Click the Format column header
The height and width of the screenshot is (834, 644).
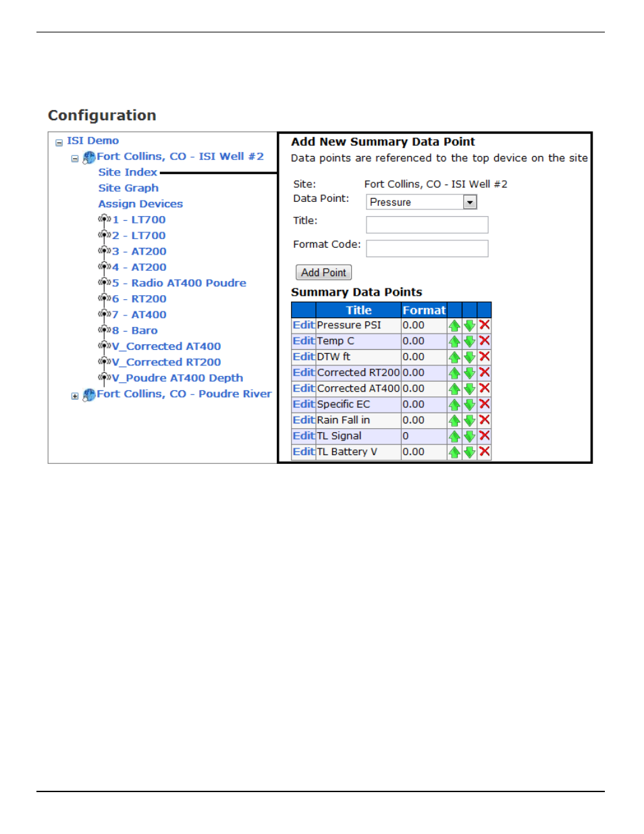tap(424, 310)
